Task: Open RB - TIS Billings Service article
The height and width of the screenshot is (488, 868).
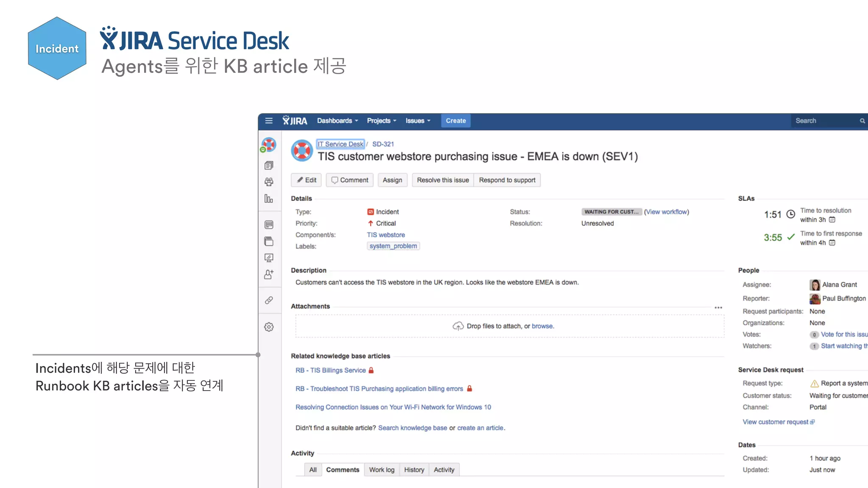Action: click(331, 370)
